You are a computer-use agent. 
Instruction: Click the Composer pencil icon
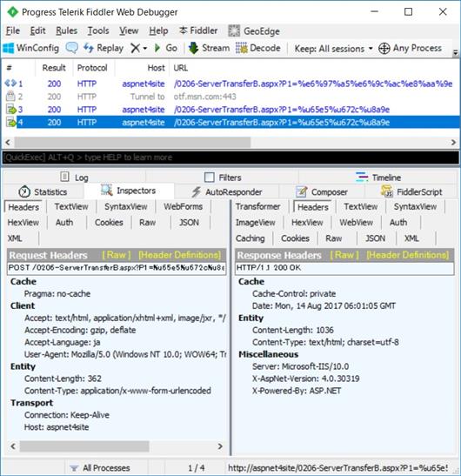point(301,191)
